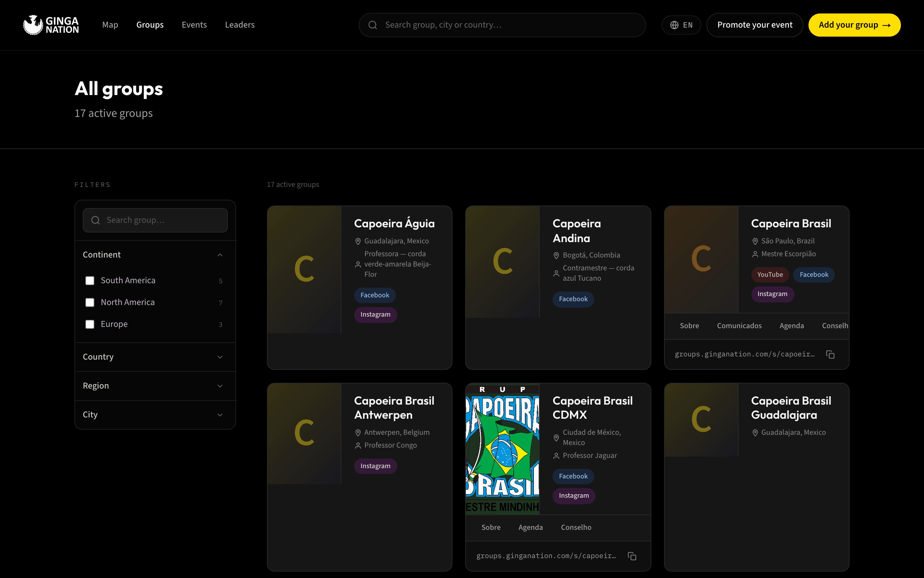Image resolution: width=924 pixels, height=578 pixels.
Task: Open Capoeira Brasil Instagram link
Action: point(773,294)
